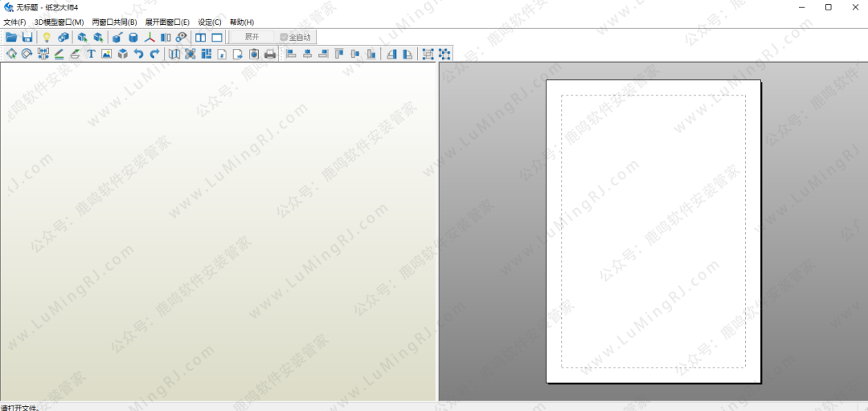Click the save floppy disk icon

[27, 38]
